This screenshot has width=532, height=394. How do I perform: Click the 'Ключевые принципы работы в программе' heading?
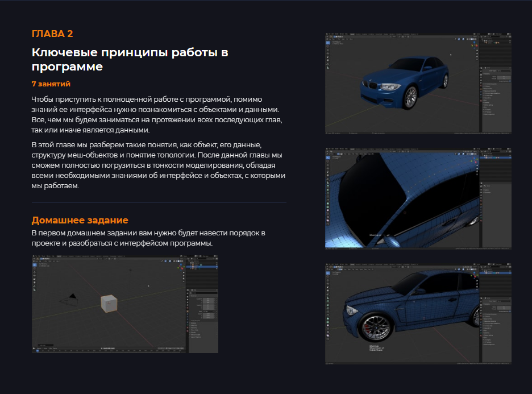coord(130,60)
